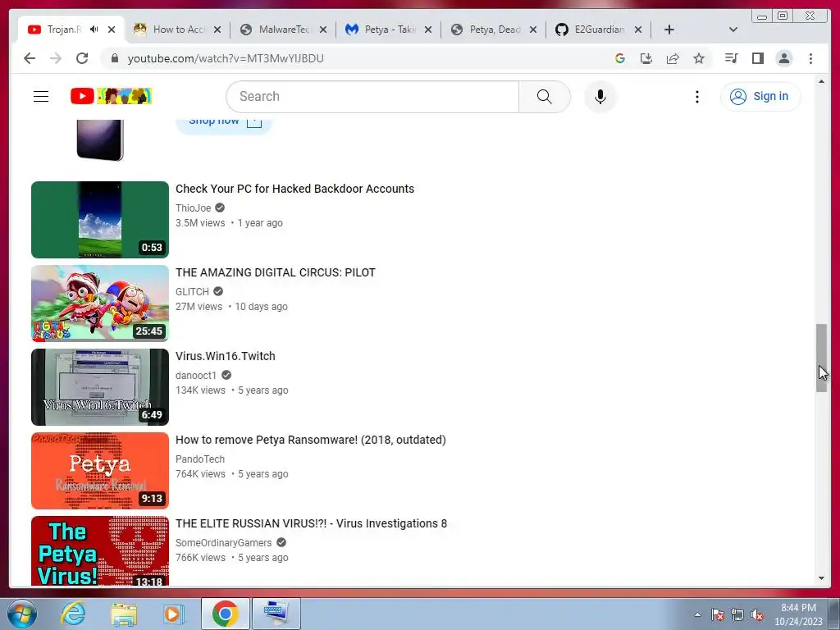
Task: Open the on-screen keyboard taskbar item
Action: click(x=276, y=614)
